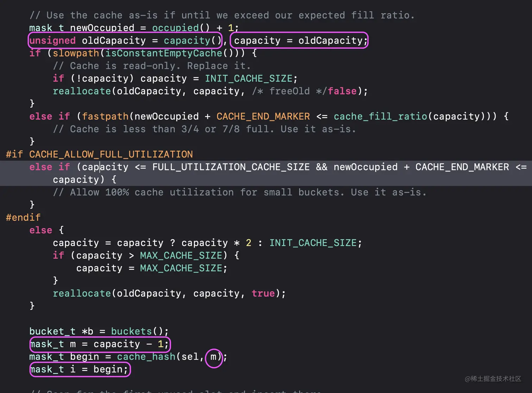Click 'isConstantEmptyCache' function name
Viewport: 532px width, 393px height.
click(x=164, y=53)
